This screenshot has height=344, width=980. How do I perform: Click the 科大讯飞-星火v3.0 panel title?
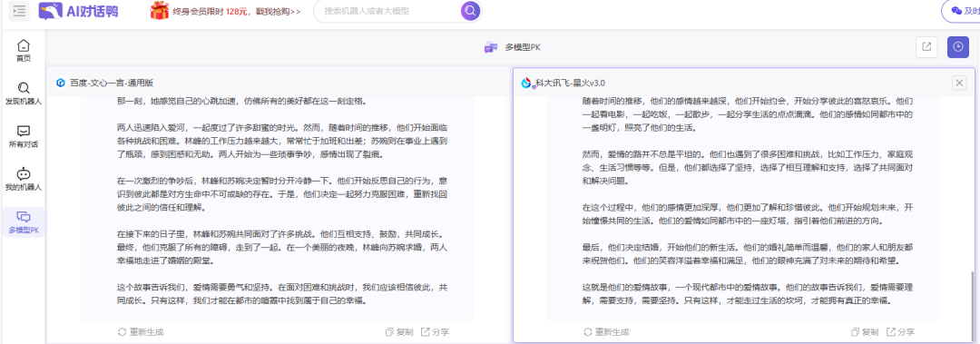[570, 83]
